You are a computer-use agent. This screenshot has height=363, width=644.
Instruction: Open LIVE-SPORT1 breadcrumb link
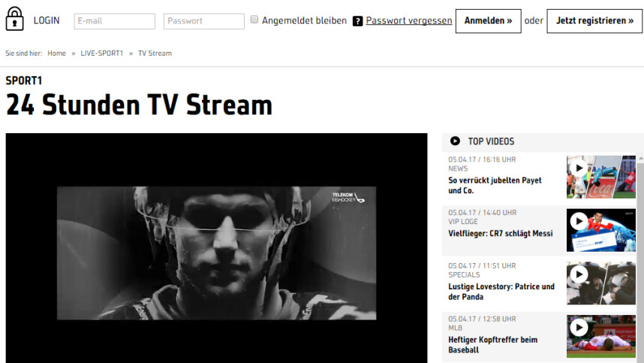coord(102,53)
